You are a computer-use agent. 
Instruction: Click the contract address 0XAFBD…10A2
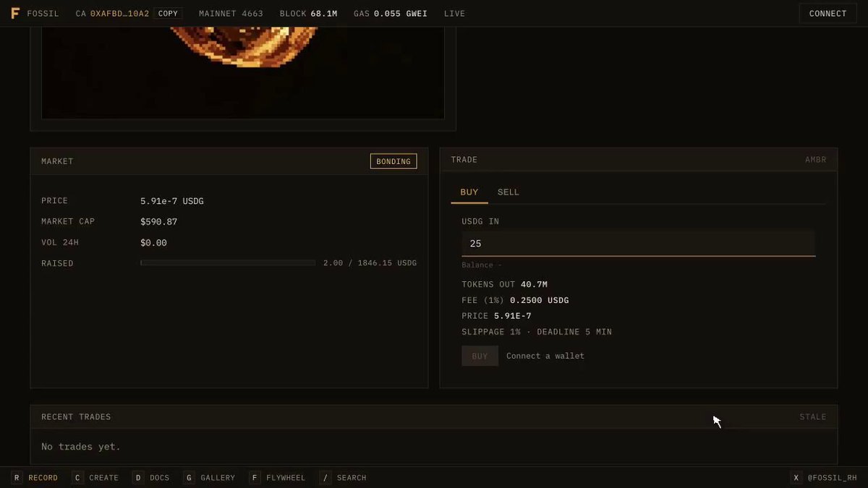119,14
